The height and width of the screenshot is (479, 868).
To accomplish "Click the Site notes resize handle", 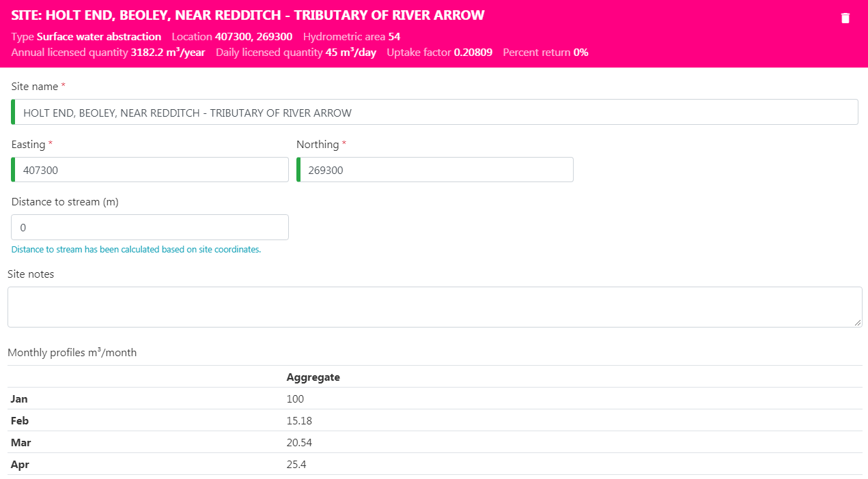I will tap(858, 323).
